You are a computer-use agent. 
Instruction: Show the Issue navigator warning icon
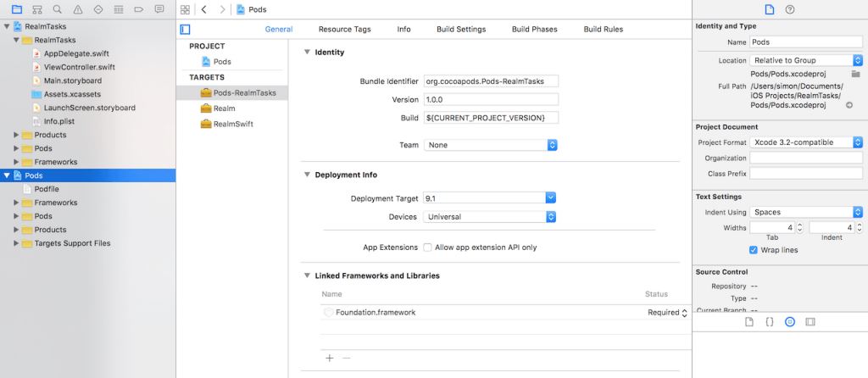(x=77, y=9)
